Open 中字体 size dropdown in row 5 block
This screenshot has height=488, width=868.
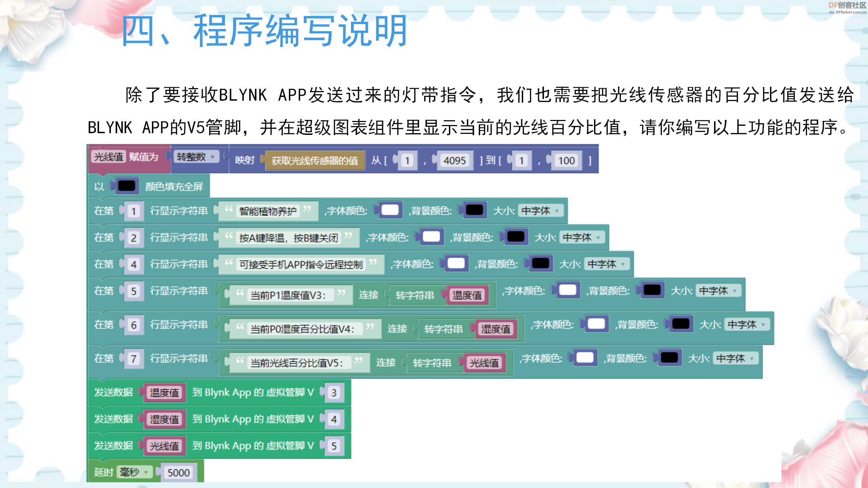pyautogui.click(x=718, y=291)
